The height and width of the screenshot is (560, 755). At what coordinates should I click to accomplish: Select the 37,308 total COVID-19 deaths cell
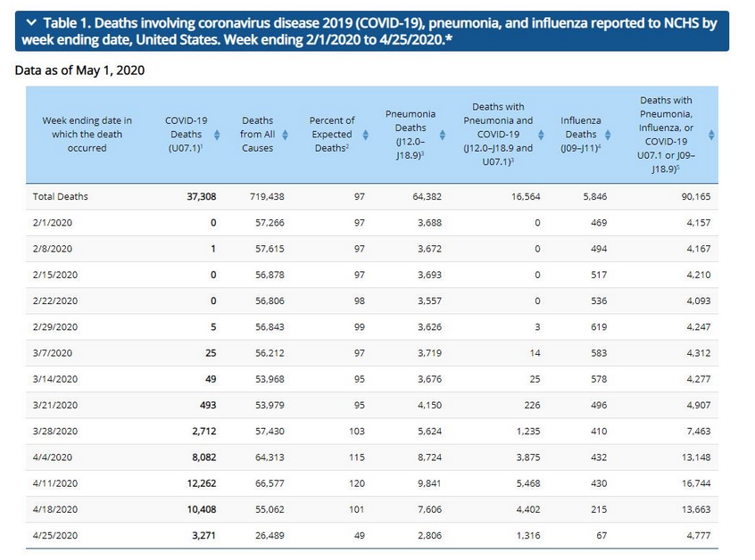tap(202, 196)
